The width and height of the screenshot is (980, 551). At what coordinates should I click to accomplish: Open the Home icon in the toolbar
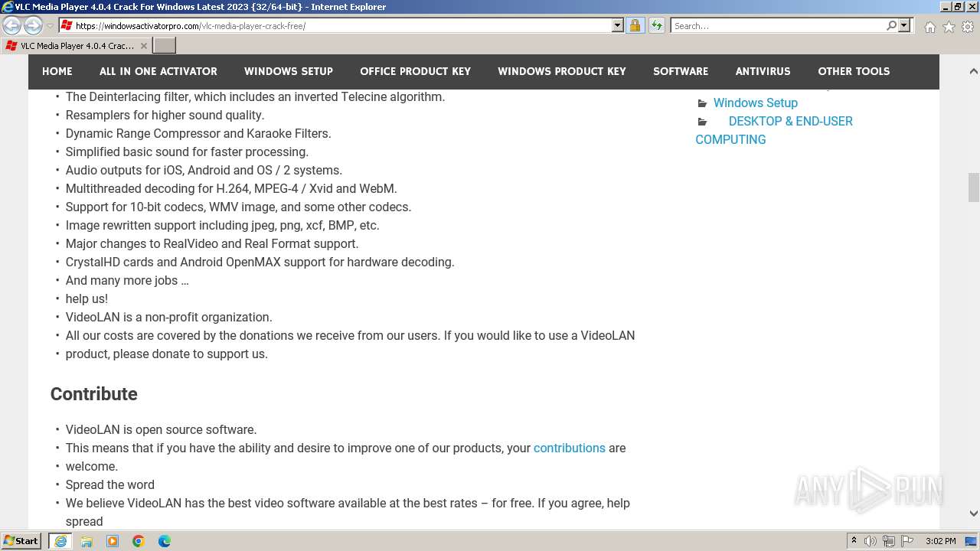coord(929,27)
